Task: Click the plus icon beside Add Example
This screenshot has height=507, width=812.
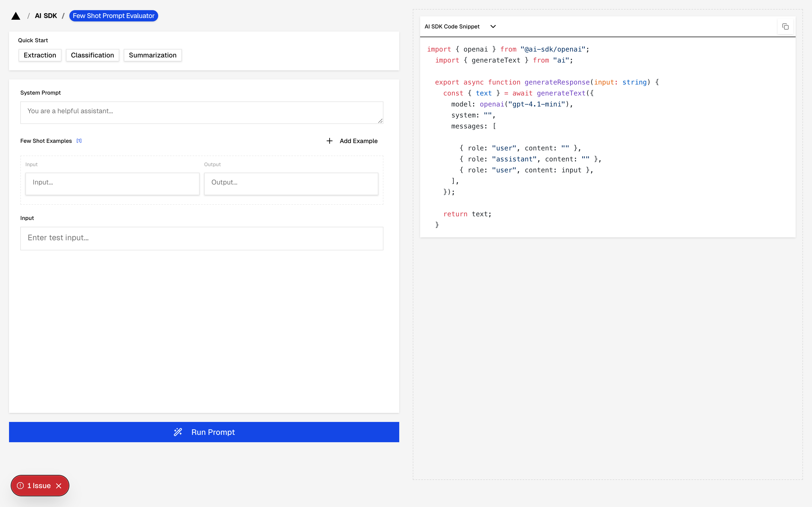Action: 330,141
